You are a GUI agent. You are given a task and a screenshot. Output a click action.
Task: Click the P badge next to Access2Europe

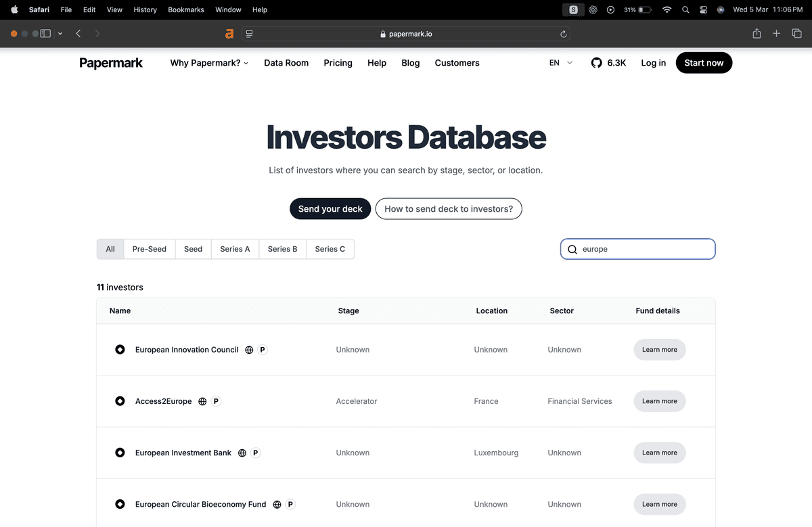[216, 401]
